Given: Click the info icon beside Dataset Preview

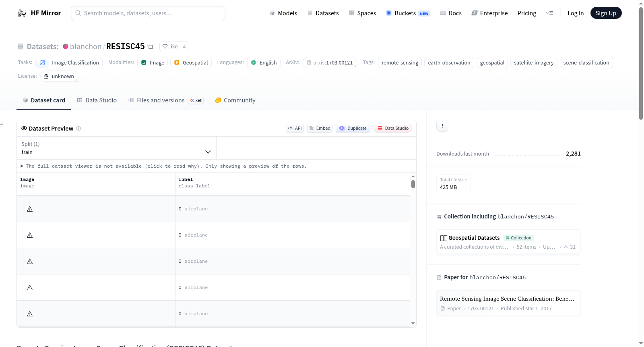Looking at the screenshot, I should pos(78,129).
